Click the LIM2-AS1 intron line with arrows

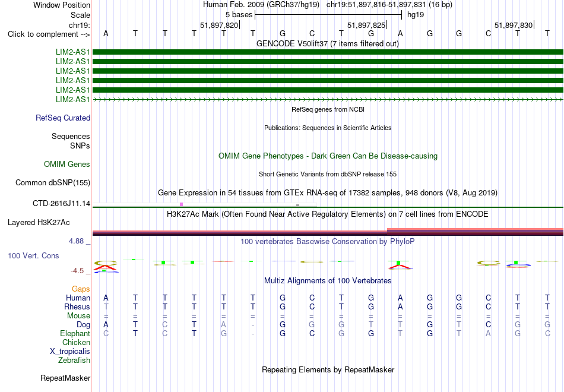328,99
